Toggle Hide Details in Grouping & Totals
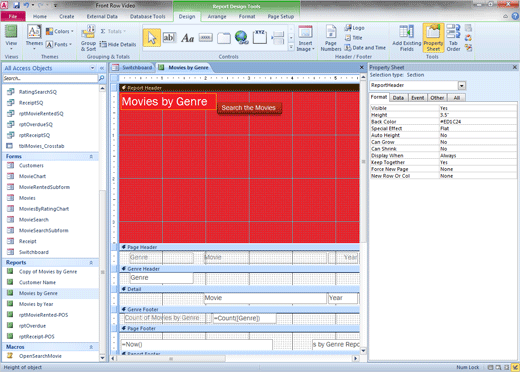Viewport: 520px width, 372px height. point(118,44)
